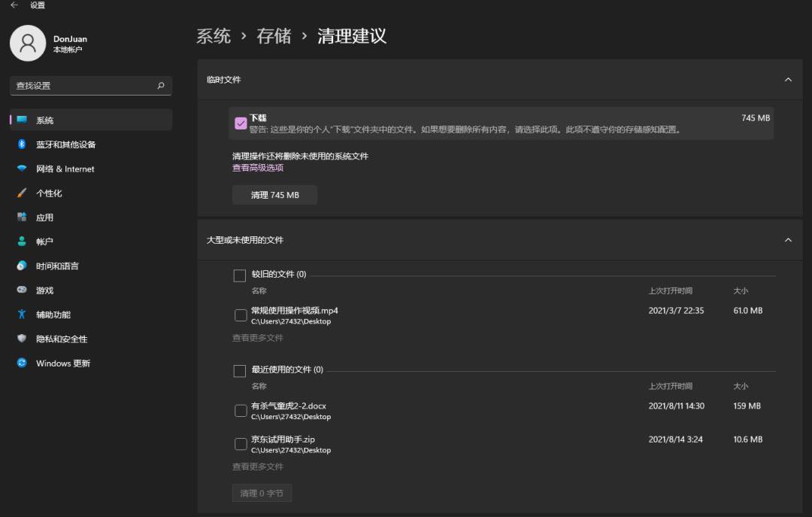Click the network Wi-Fi icon
This screenshot has width=812, height=517.
pyautogui.click(x=22, y=169)
